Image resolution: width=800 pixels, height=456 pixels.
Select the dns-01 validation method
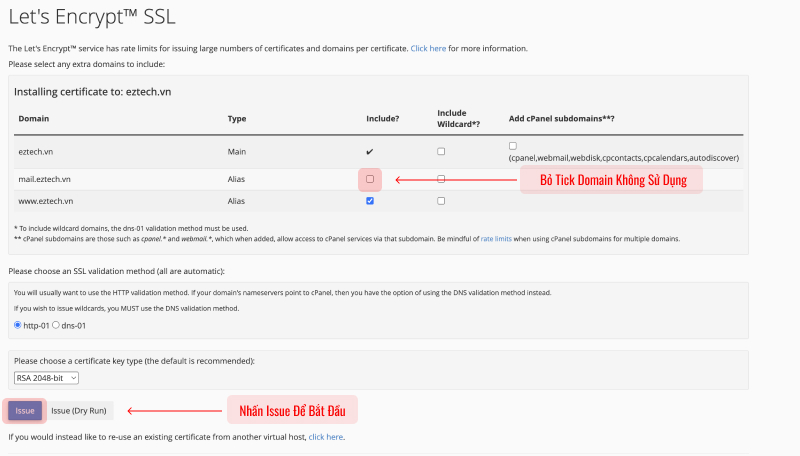tap(56, 325)
